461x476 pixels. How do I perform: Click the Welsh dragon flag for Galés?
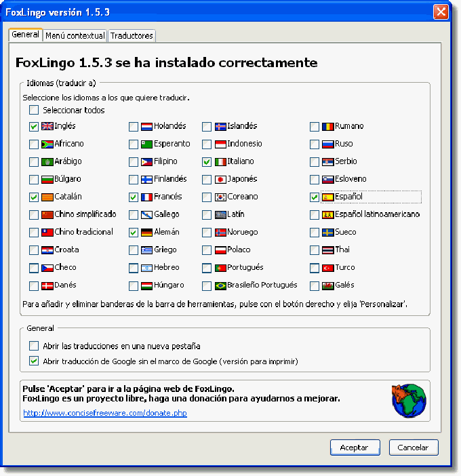tap(327, 285)
